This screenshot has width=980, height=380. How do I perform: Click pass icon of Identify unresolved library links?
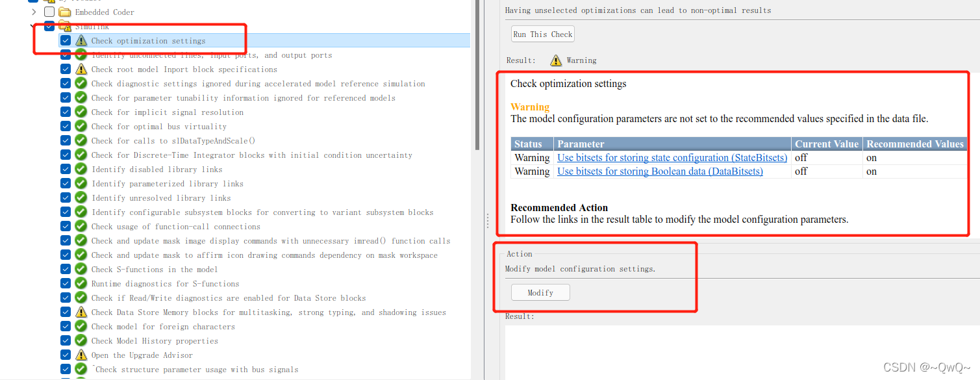81,197
